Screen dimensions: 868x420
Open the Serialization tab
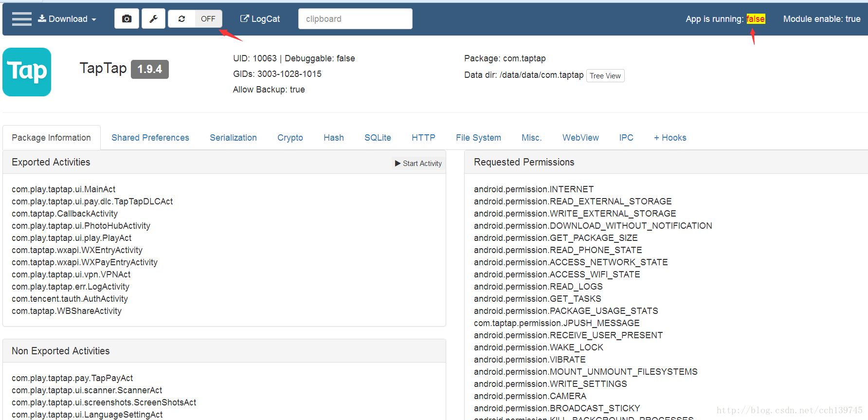tap(233, 138)
